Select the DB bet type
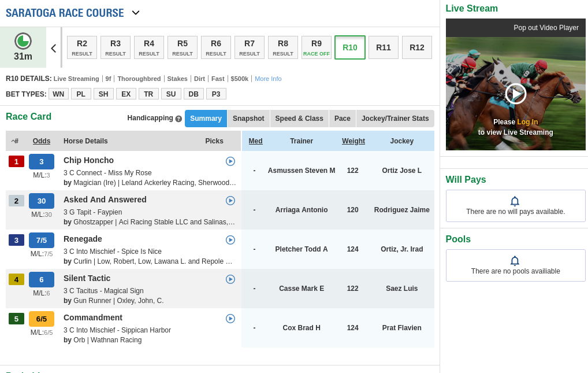588x373 pixels. click(193, 94)
